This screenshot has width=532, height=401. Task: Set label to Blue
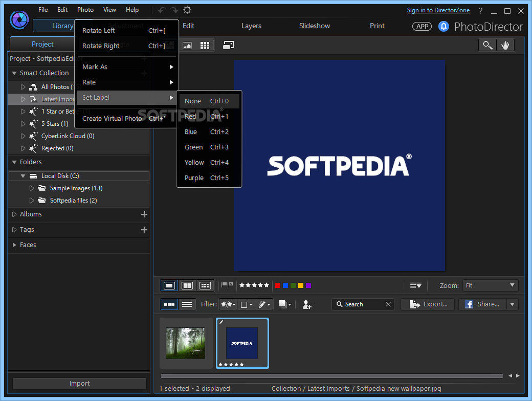coord(209,131)
